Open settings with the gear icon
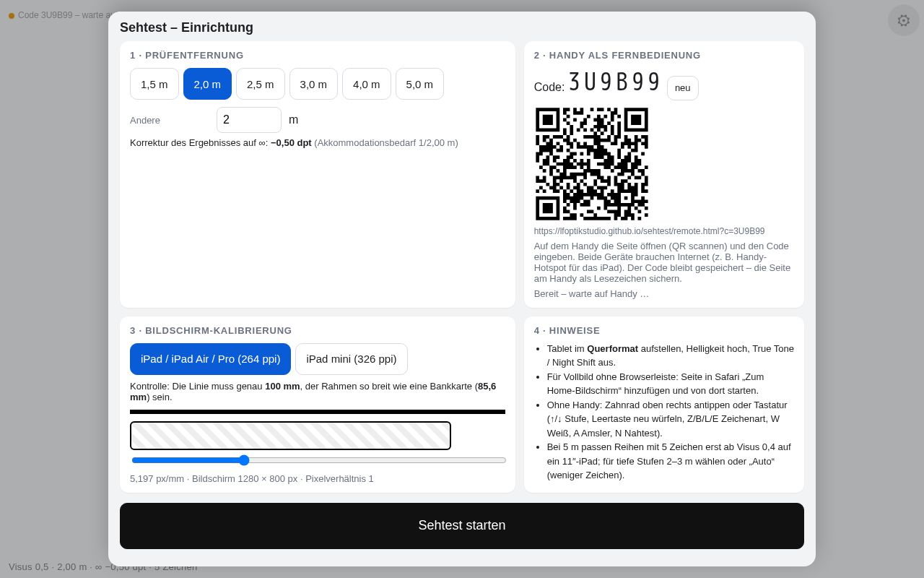The image size is (924, 578). (904, 20)
